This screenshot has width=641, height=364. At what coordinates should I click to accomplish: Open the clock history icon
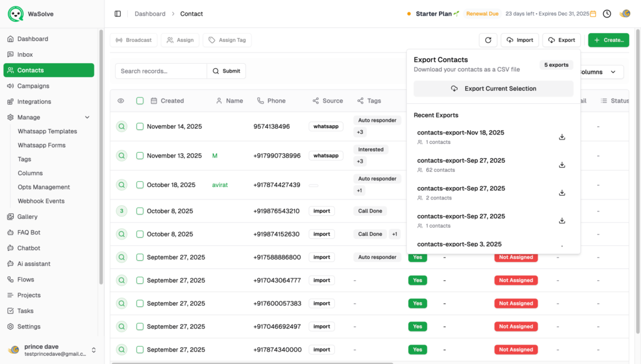(x=607, y=14)
